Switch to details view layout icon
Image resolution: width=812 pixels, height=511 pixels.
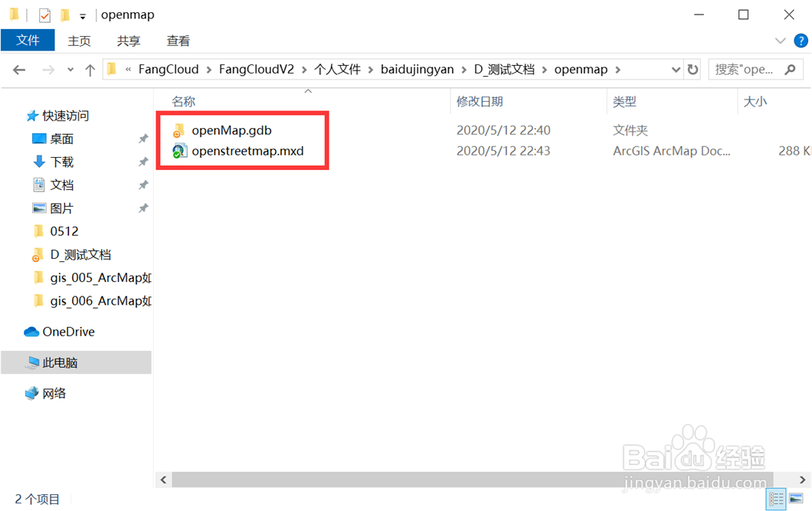click(776, 499)
